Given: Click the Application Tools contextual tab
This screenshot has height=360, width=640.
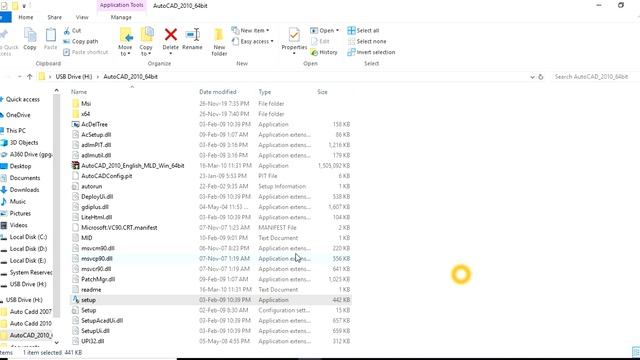Looking at the screenshot, I should coord(121,5).
